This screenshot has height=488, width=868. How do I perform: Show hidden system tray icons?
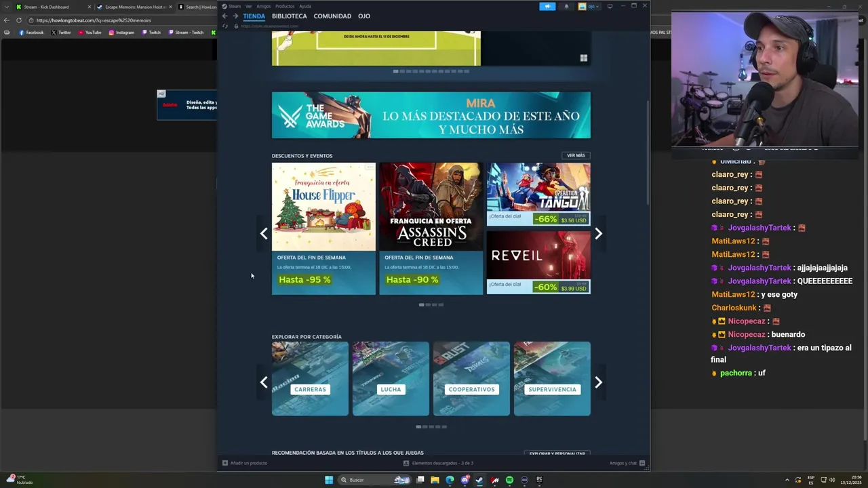[x=787, y=480]
